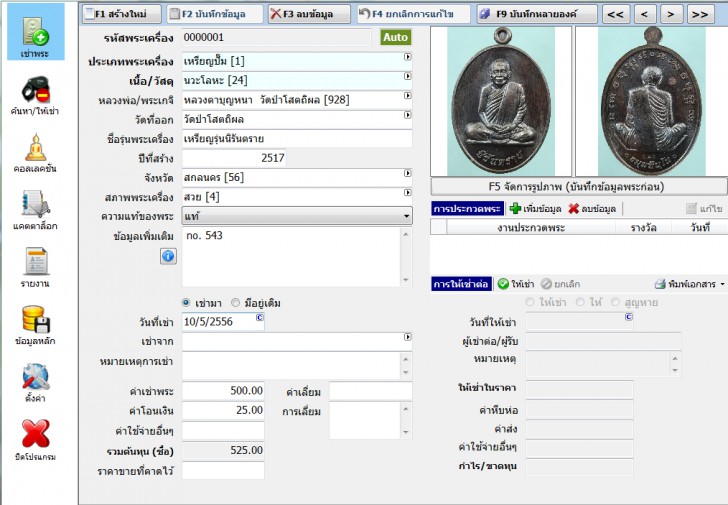
Task: Click the การเลี่ยม scrollbar down arrow
Action: (406, 433)
